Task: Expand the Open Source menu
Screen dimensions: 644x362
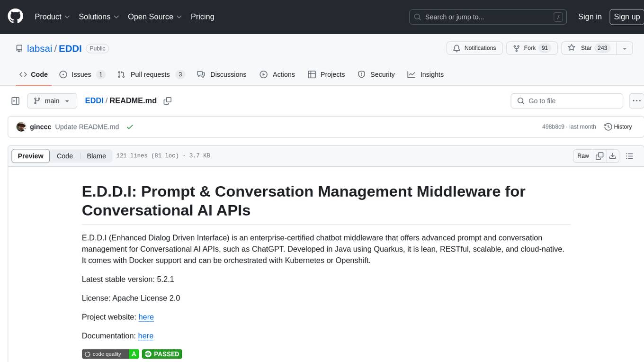Action: [155, 17]
